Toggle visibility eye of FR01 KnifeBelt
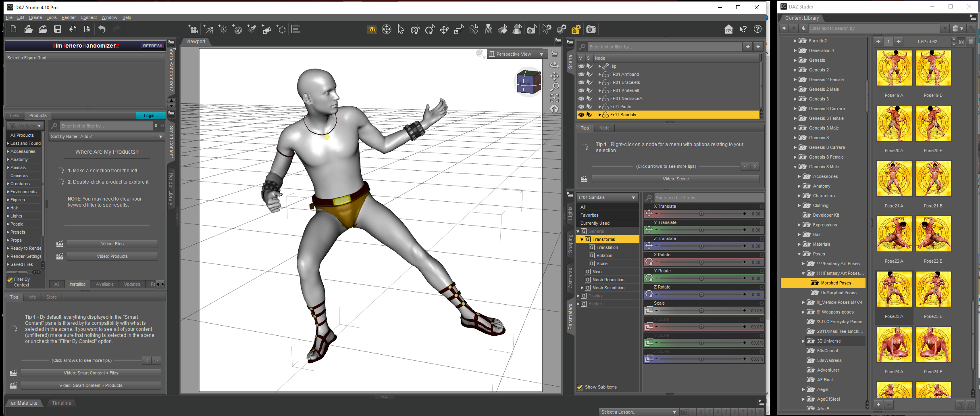Screen dimensions: 980x416 tap(581, 90)
